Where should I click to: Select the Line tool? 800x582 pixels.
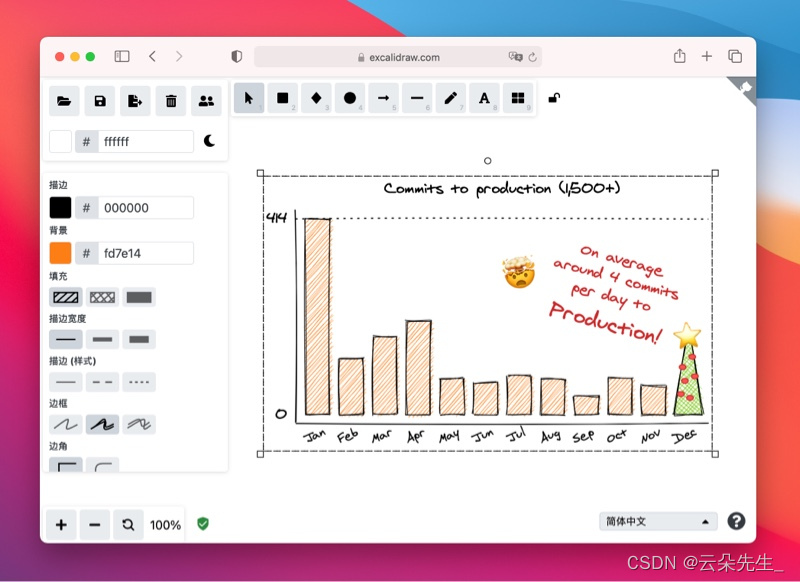pyautogui.click(x=417, y=98)
